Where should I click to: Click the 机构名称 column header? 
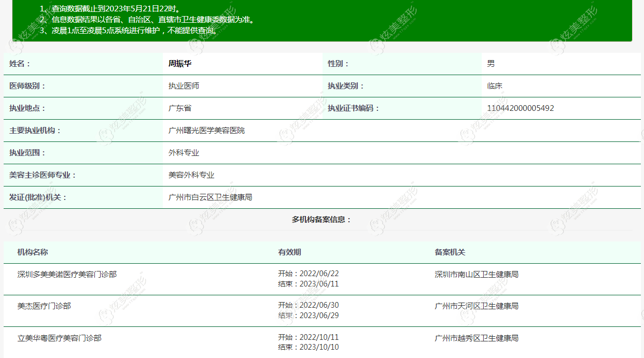click(33, 252)
